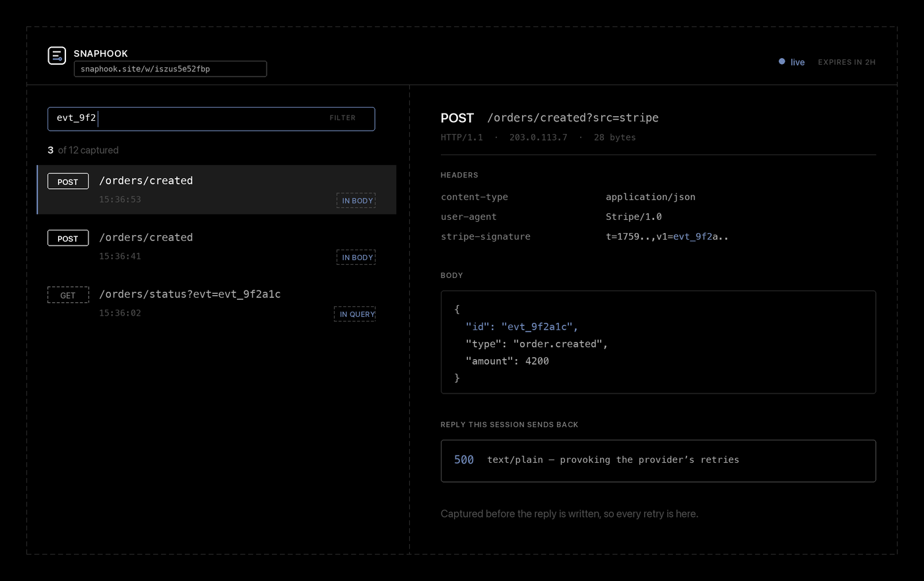Click the EXPIRES IN 2H text

[x=847, y=62]
